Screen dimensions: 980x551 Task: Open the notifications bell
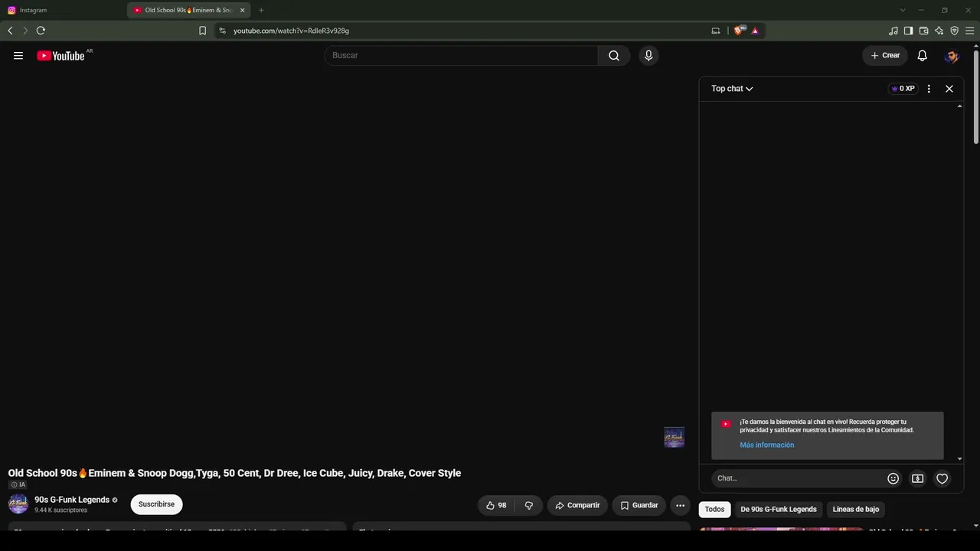923,55
